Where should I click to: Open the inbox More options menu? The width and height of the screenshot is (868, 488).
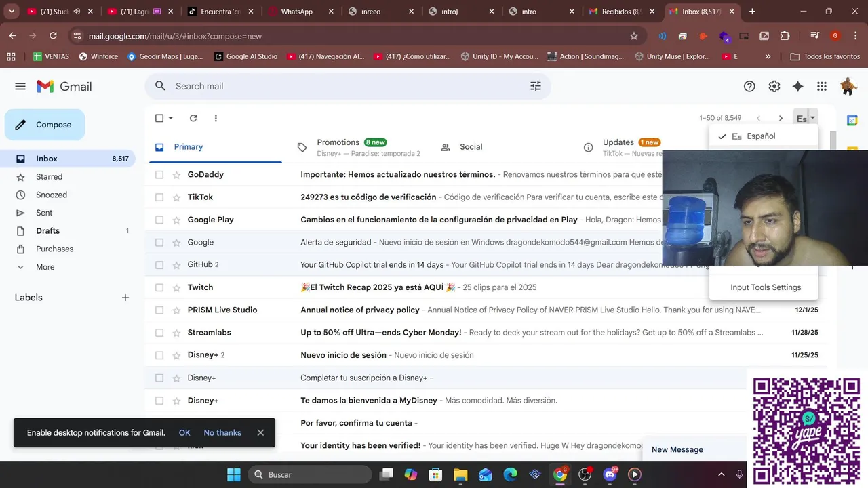(216, 118)
